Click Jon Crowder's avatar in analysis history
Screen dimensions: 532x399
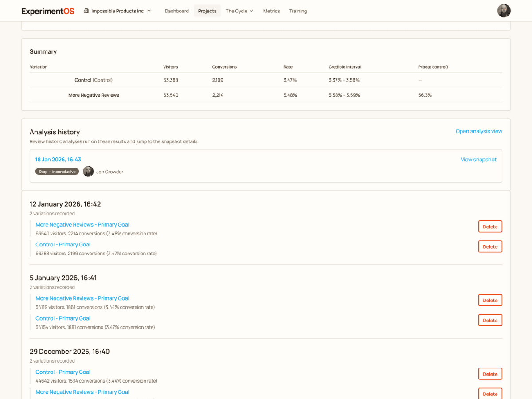click(x=88, y=171)
